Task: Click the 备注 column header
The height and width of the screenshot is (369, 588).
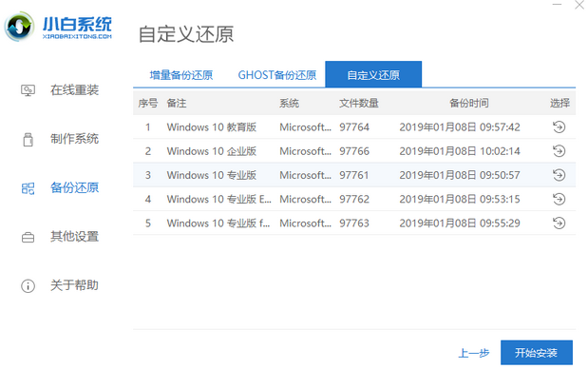Action: [x=177, y=103]
